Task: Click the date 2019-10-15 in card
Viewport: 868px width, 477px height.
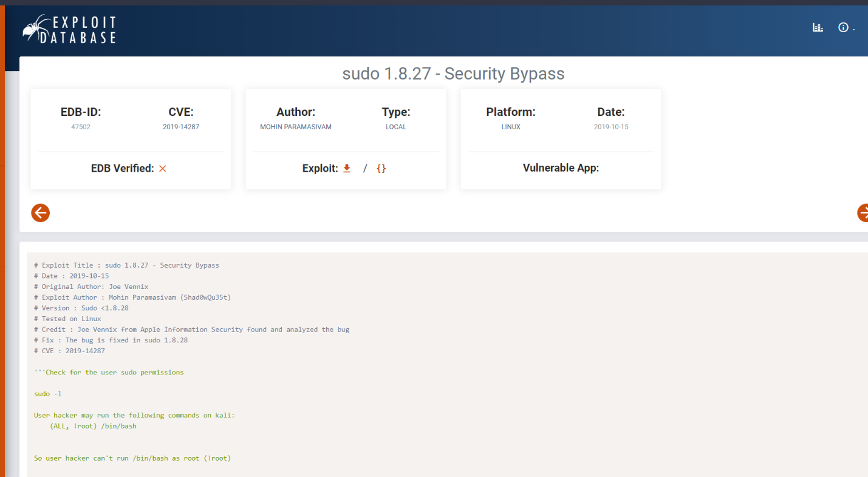Action: pyautogui.click(x=611, y=127)
